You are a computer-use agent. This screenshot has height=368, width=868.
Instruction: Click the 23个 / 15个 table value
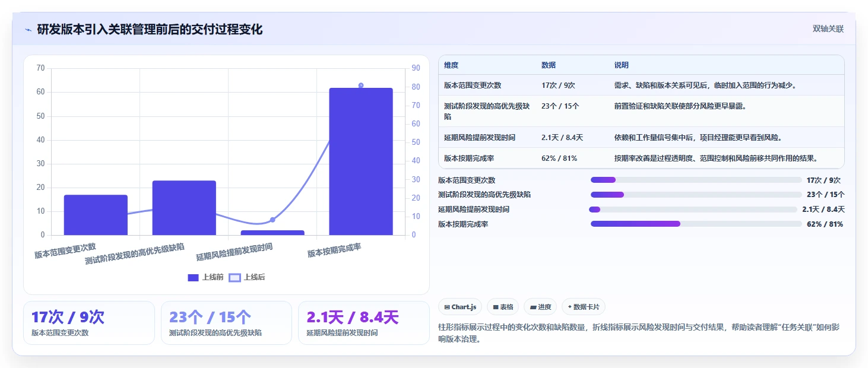[560, 106]
